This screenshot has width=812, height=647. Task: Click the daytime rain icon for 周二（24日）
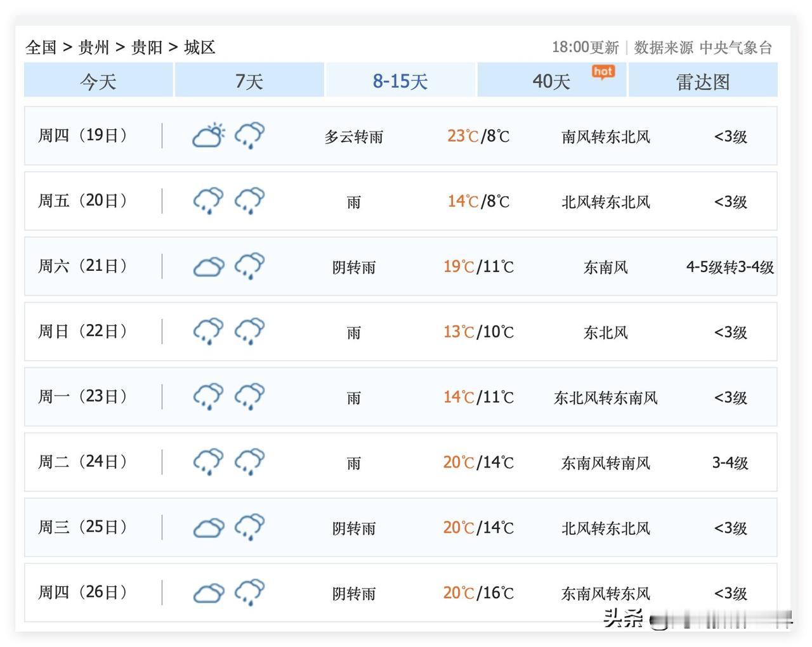[209, 462]
